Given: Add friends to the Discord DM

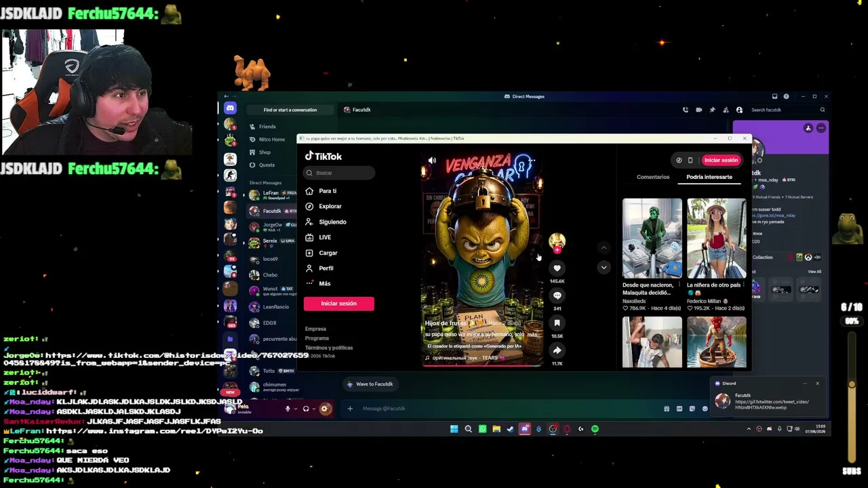Looking at the screenshot, I should [726, 110].
